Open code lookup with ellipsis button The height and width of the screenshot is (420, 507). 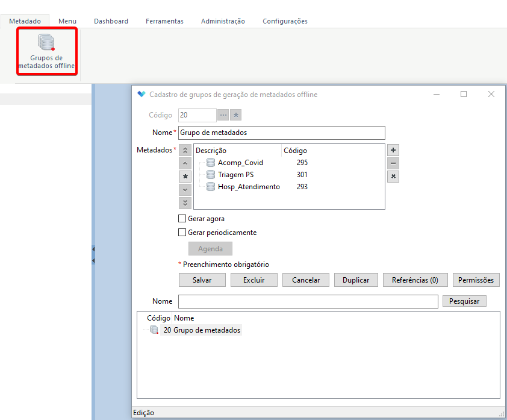point(223,115)
